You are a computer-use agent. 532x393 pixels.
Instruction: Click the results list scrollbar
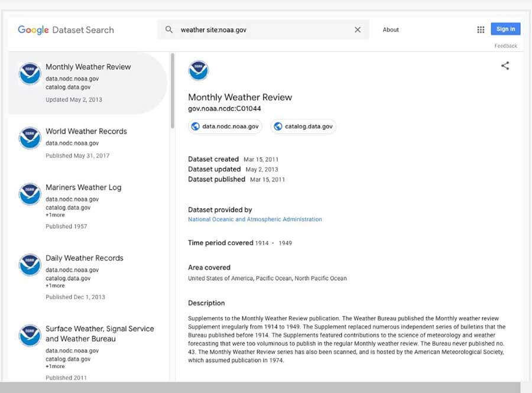tap(173, 90)
